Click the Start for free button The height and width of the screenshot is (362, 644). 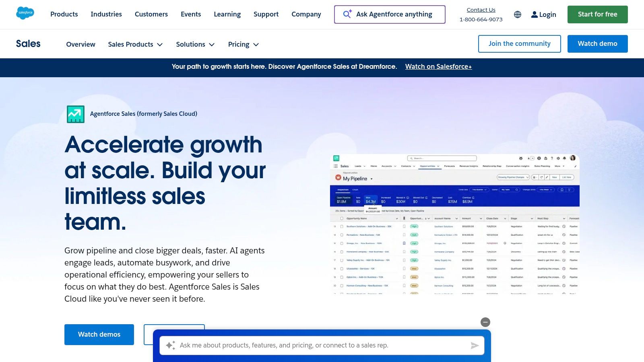(x=597, y=14)
